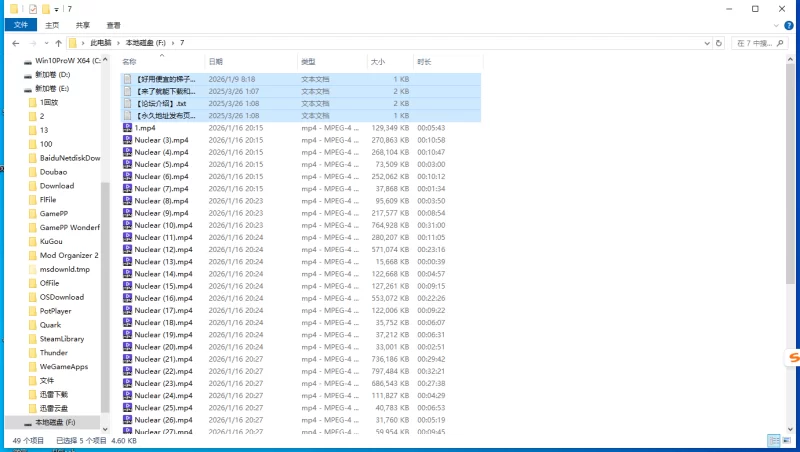Image resolution: width=800 pixels, height=452 pixels.
Task: Go up one folder level arrow
Action: [58, 43]
